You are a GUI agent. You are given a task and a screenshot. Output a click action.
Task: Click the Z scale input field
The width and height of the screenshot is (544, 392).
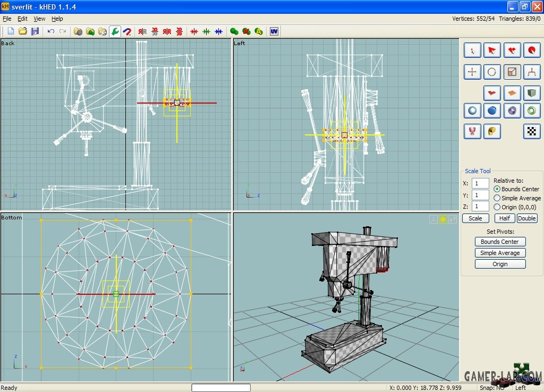point(480,206)
